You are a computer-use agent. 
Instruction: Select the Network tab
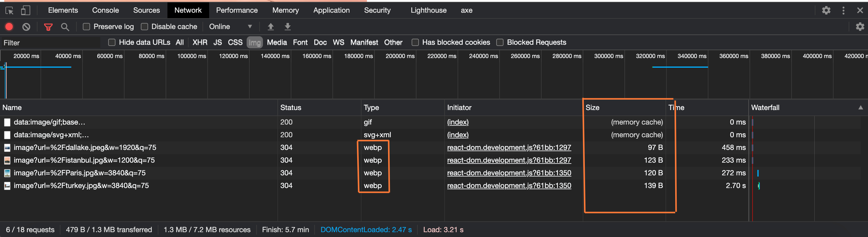188,11
